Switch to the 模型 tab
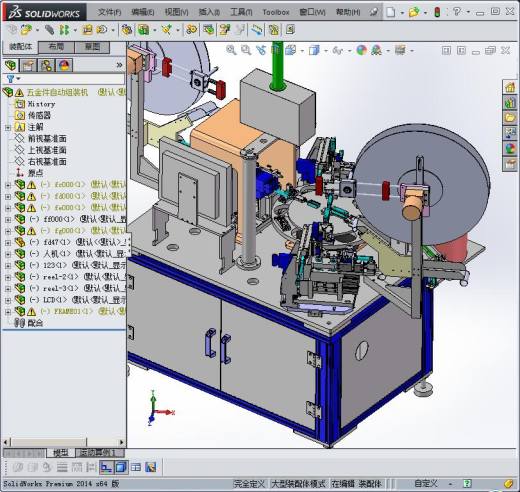Viewport: 520px width, 492px height. coord(61,453)
